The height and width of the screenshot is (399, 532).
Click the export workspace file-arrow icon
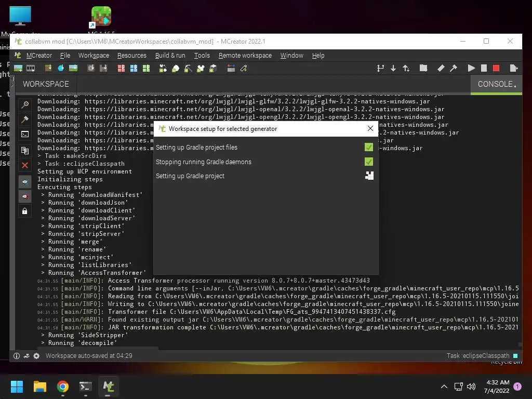tap(514, 69)
